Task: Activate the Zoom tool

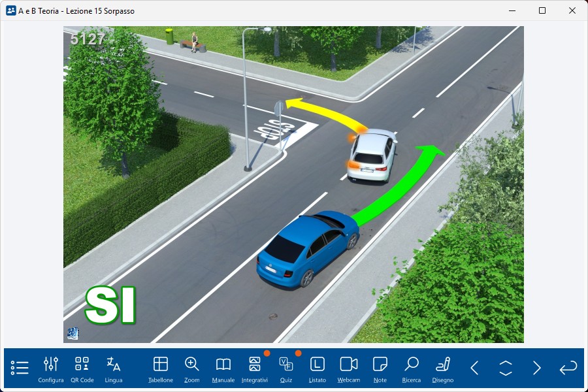Action: [x=192, y=368]
